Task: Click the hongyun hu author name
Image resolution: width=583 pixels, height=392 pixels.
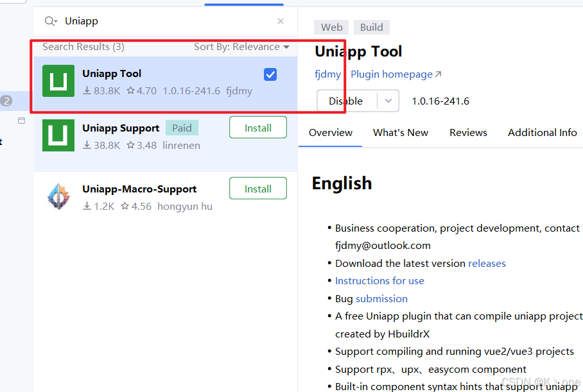Action: [185, 206]
